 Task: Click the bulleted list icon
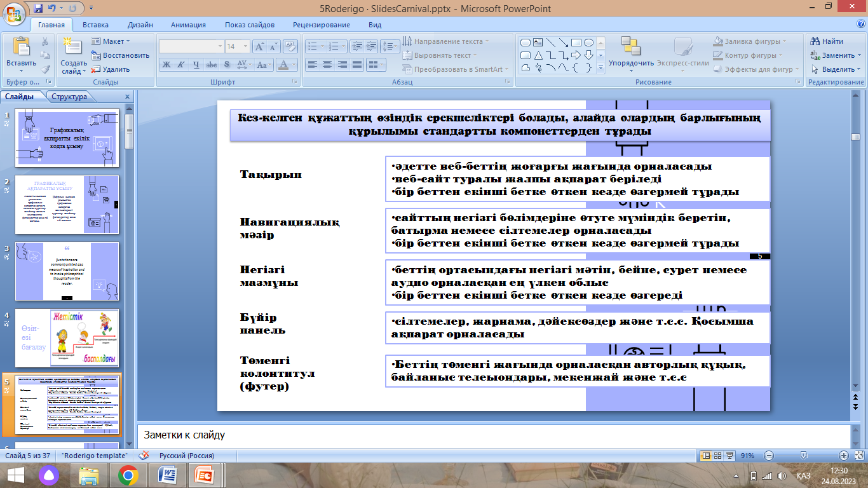311,46
